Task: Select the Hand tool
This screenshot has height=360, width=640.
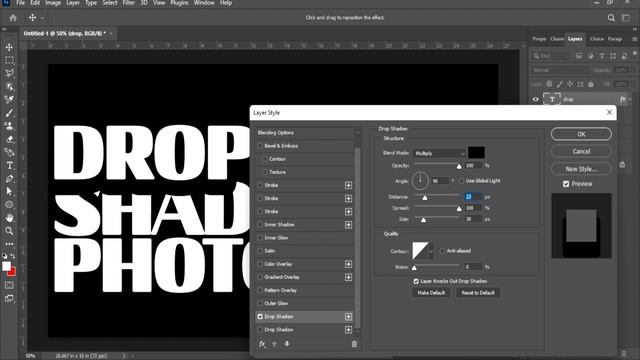Action: tap(9, 218)
